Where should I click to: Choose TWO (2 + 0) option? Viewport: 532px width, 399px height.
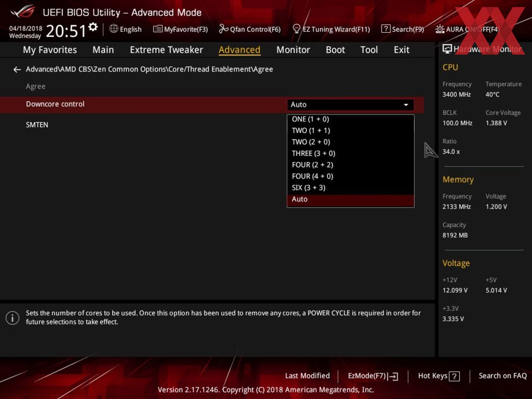coord(350,142)
